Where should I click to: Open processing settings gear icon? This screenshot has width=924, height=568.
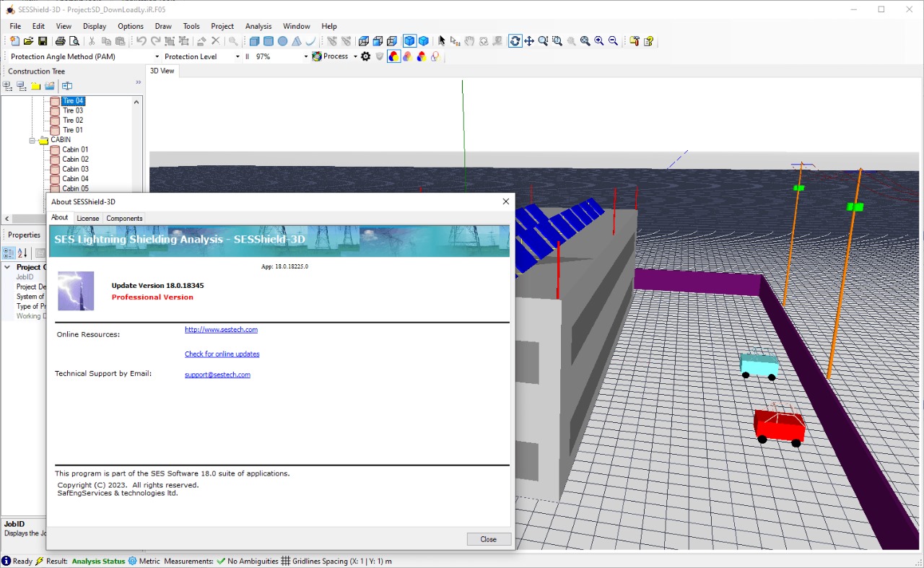pyautogui.click(x=366, y=56)
